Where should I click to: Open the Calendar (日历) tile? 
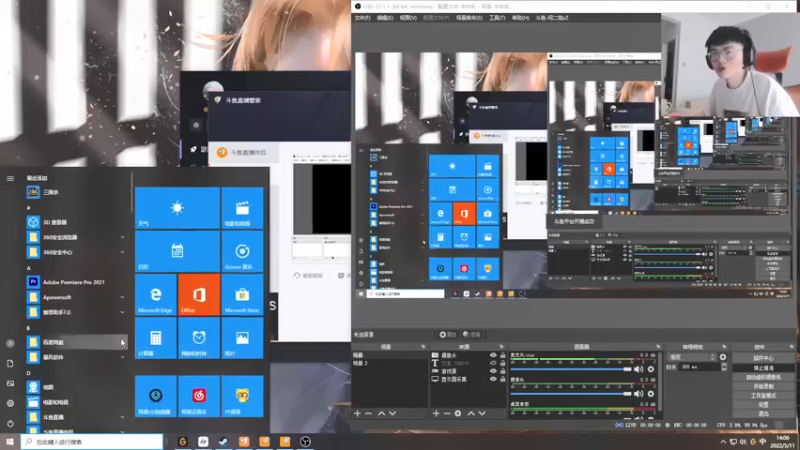(177, 251)
